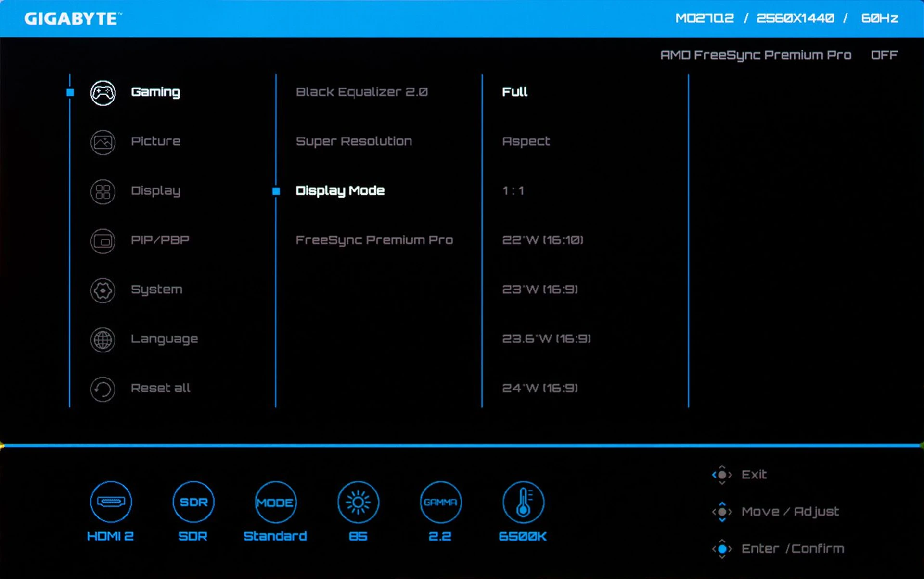Choose the 23"W (16:9) option

pyautogui.click(x=540, y=289)
